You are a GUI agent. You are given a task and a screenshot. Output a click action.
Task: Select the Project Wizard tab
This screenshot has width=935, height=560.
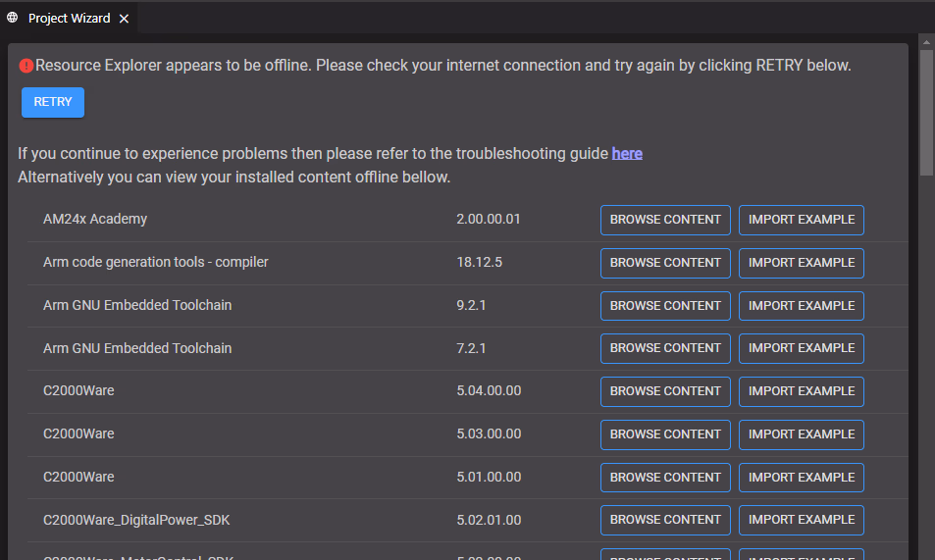pyautogui.click(x=69, y=19)
